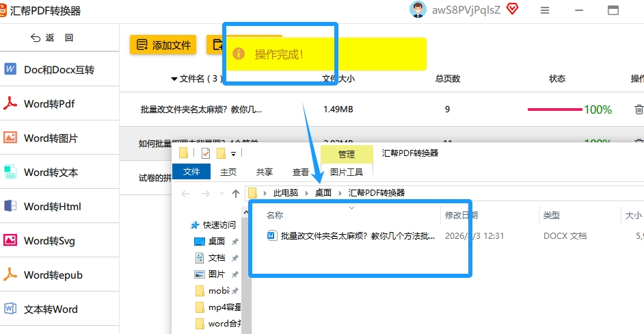The image size is (644, 334).
Task: Click Explorer's back navigation arrow
Action: coord(185,193)
